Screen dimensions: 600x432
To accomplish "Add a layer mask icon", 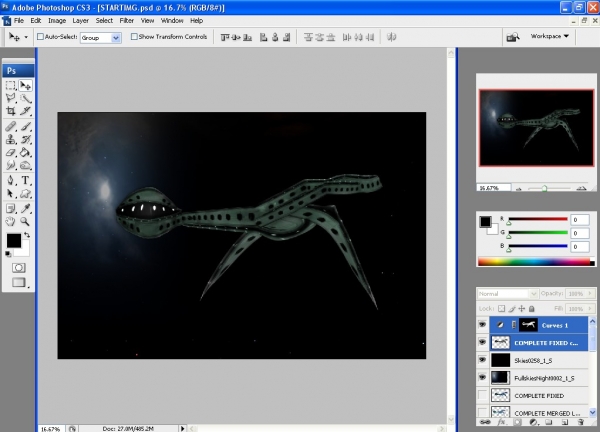I will coord(517,422).
